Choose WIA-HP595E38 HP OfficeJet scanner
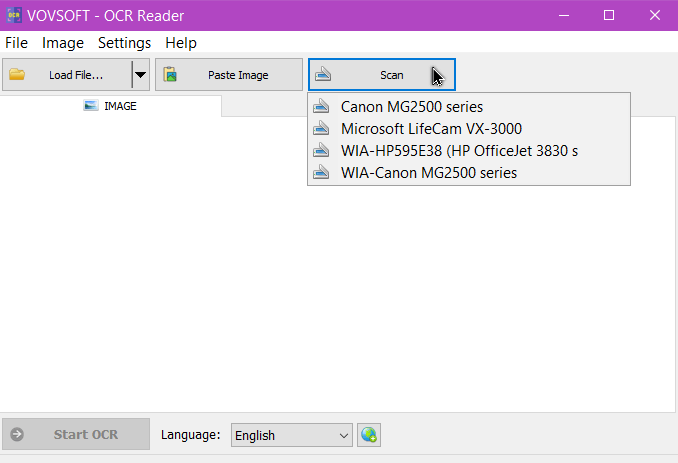Screen dimensions: 678x463 [469, 150]
